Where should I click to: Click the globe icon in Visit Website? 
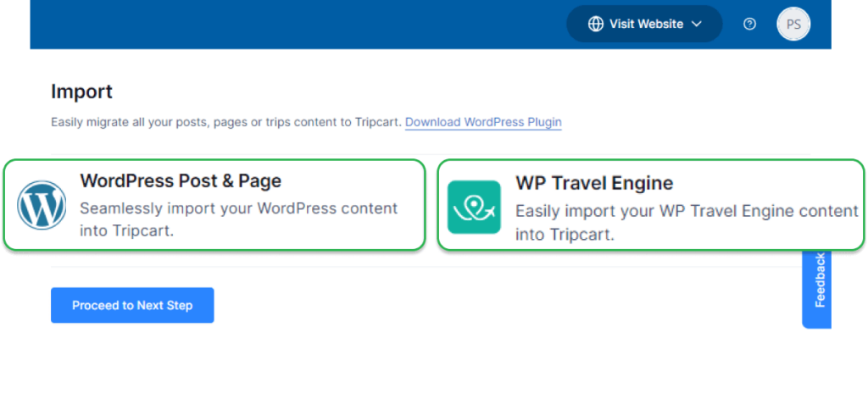[596, 24]
